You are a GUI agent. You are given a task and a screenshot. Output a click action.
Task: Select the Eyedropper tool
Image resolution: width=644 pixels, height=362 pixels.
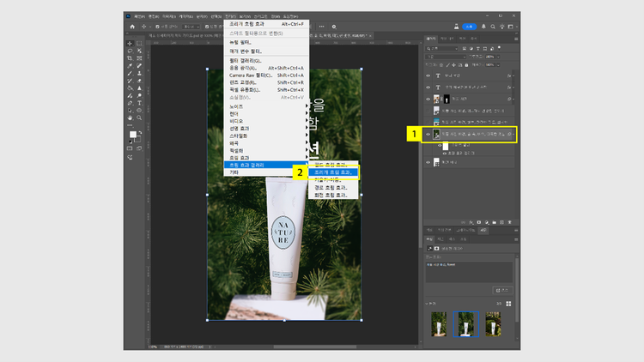pos(130,66)
